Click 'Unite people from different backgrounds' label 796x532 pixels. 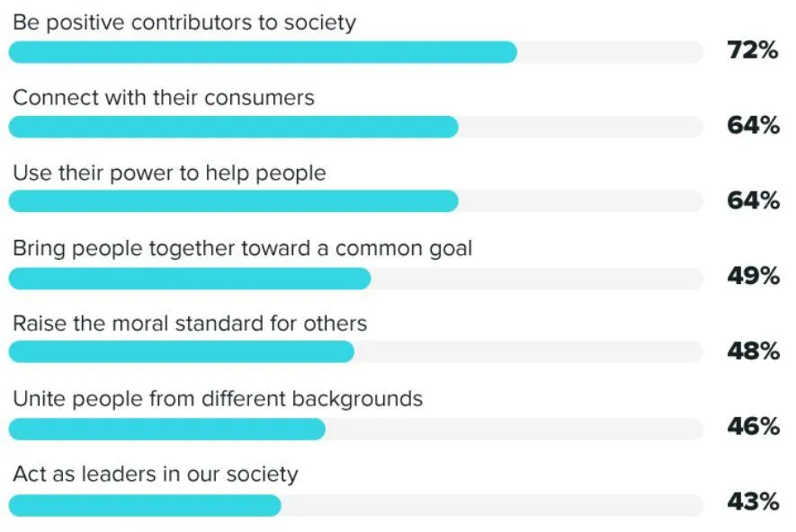[218, 399]
